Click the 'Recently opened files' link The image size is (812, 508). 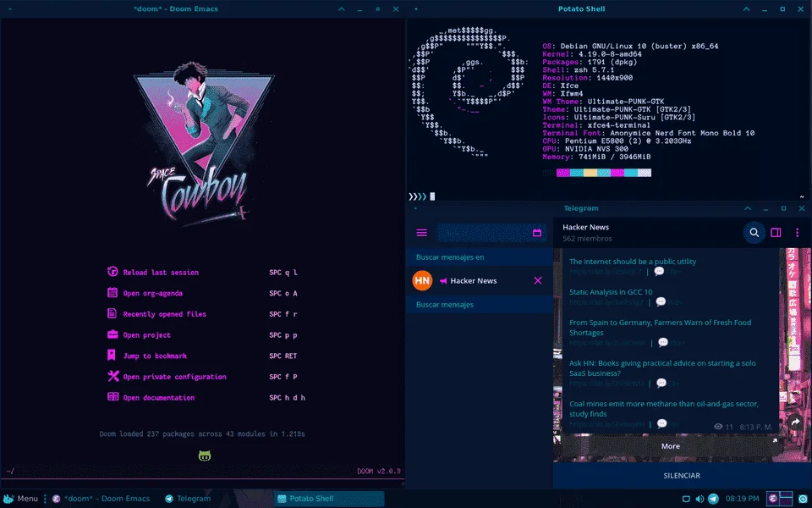(165, 314)
